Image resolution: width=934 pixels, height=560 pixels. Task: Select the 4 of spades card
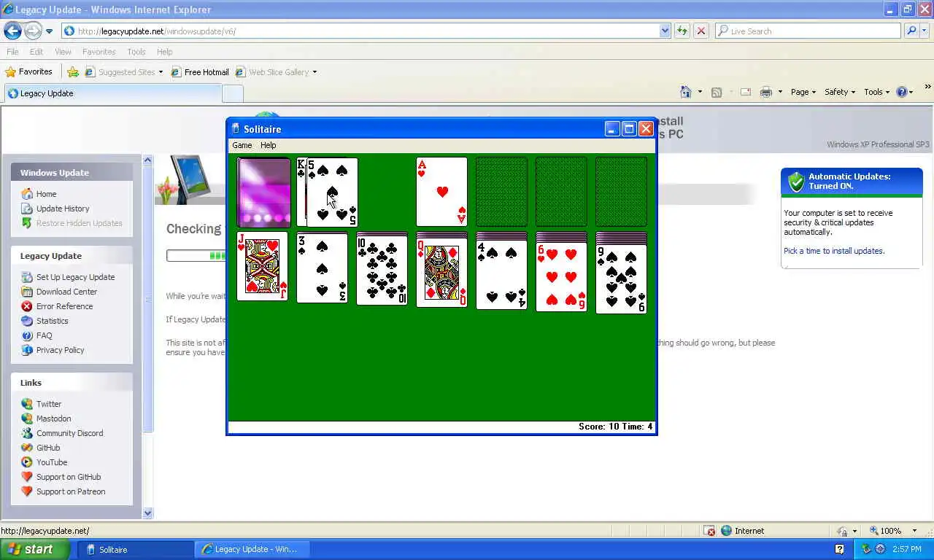click(x=501, y=275)
